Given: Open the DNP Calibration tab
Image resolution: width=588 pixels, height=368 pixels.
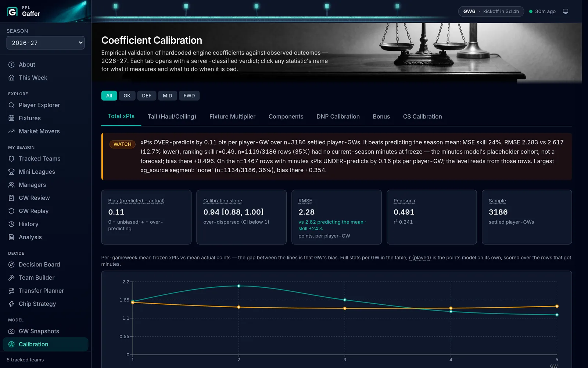Looking at the screenshot, I should (x=338, y=117).
